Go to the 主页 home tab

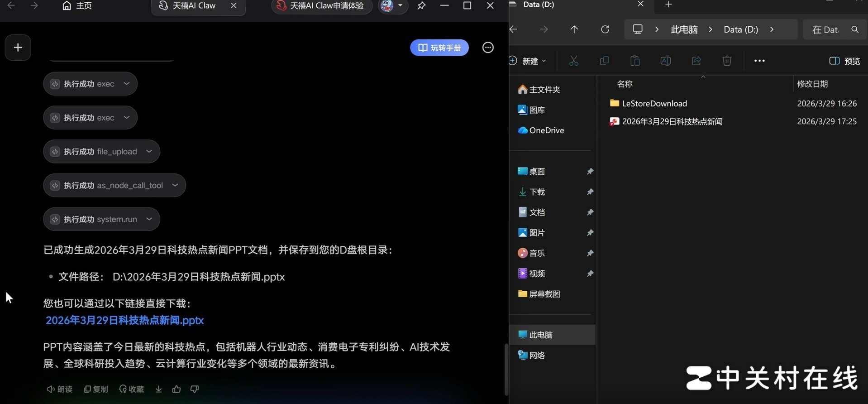(77, 6)
